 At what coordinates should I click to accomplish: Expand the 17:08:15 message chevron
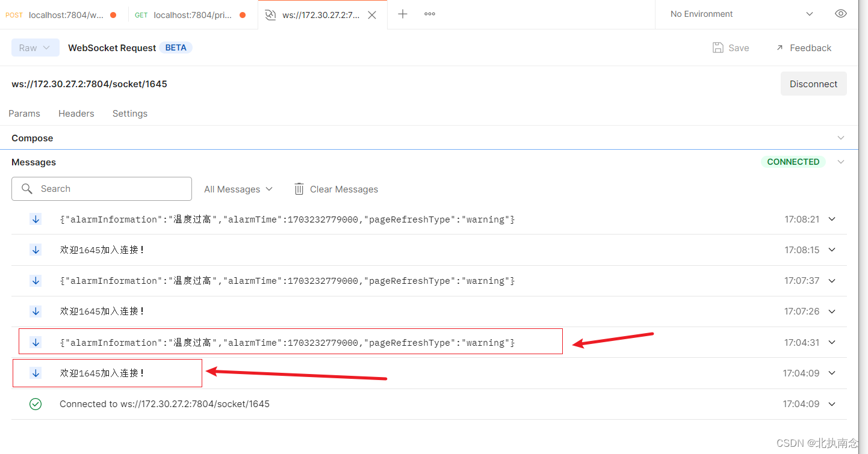coord(832,250)
